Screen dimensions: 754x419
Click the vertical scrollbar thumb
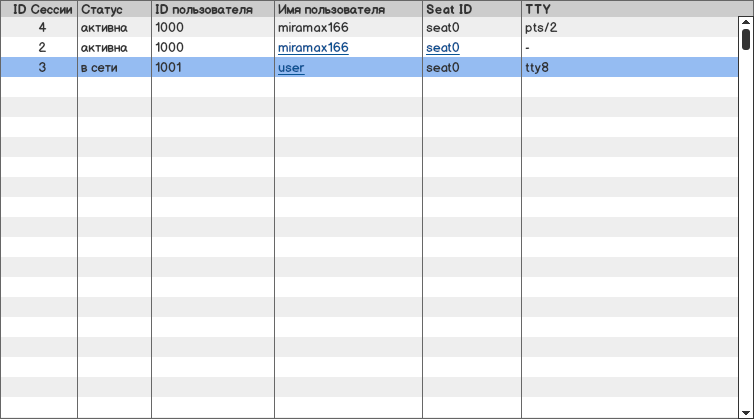pos(745,37)
